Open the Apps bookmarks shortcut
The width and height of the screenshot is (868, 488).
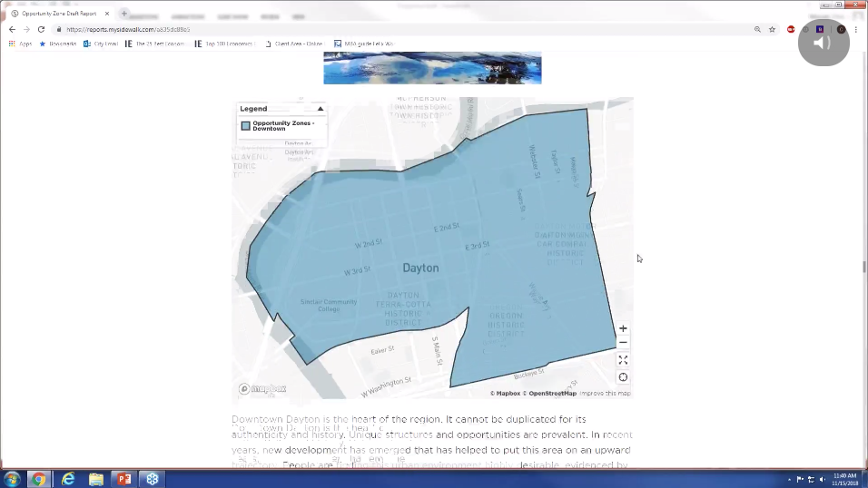pos(21,44)
